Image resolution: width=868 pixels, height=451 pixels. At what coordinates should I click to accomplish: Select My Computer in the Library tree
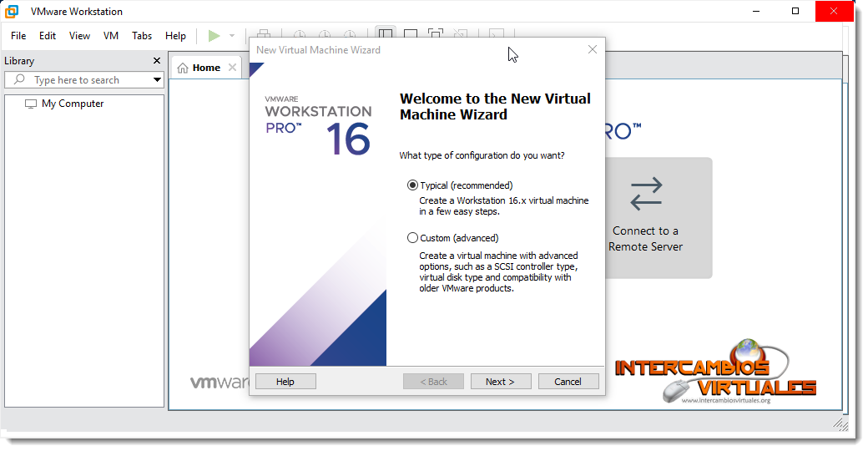65,104
